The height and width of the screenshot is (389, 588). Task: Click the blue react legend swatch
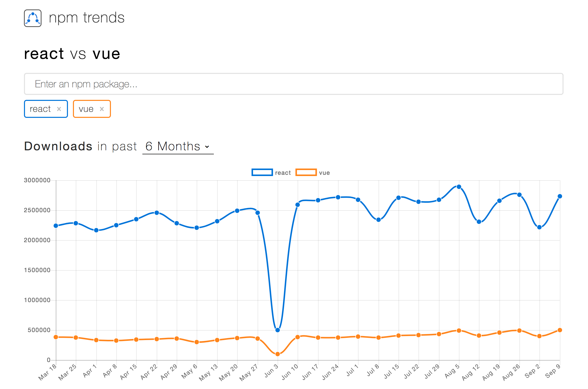262,172
